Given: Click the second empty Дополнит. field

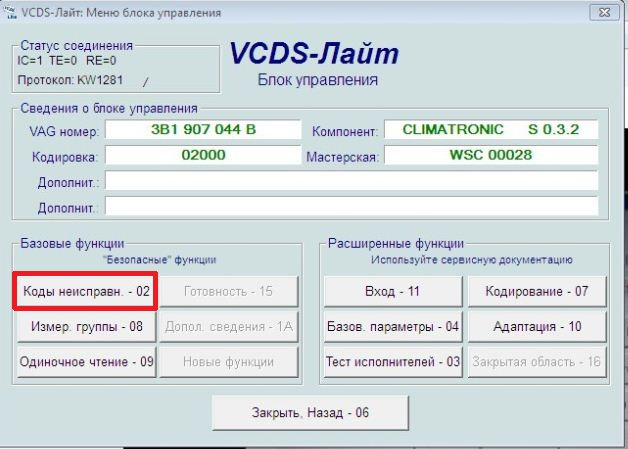Looking at the screenshot, I should coord(352,207).
